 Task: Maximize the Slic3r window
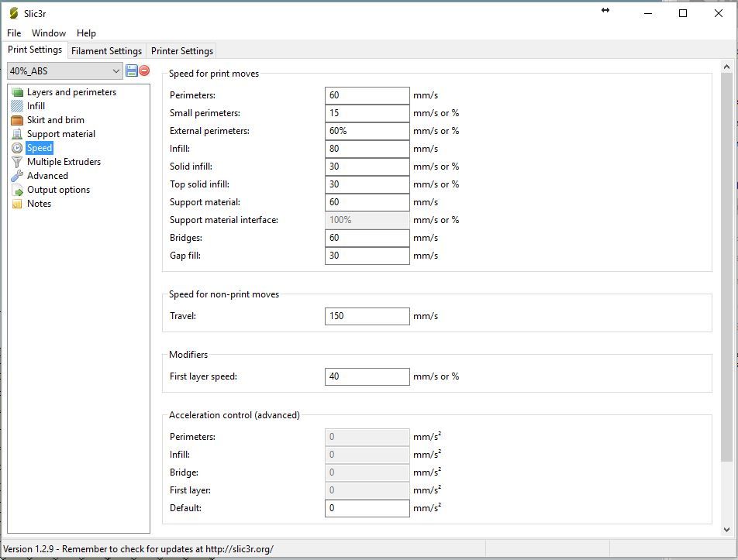[x=683, y=13]
